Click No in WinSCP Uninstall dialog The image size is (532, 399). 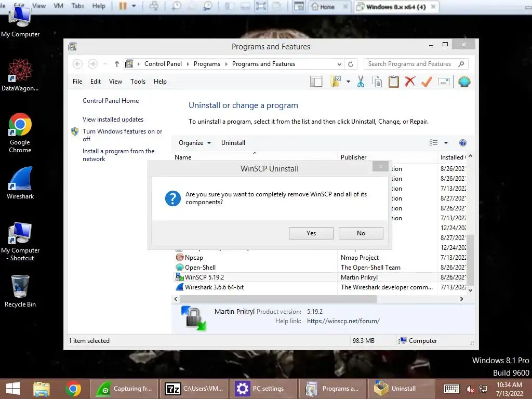tap(361, 233)
